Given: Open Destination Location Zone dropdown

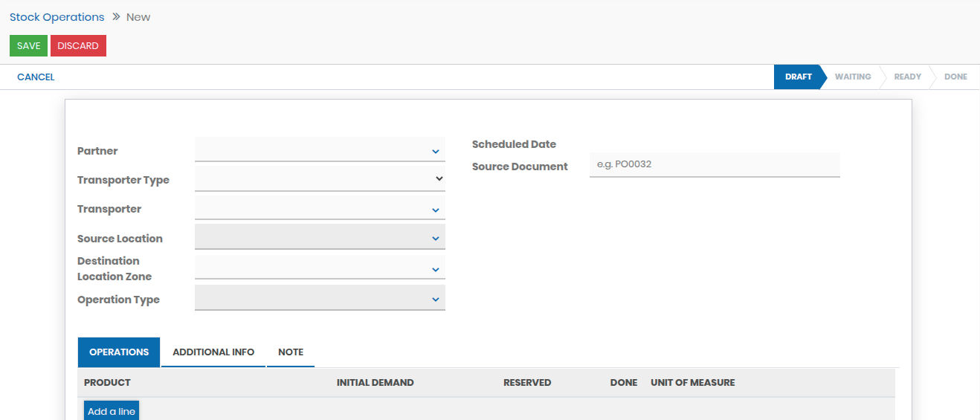Looking at the screenshot, I should coord(319,268).
